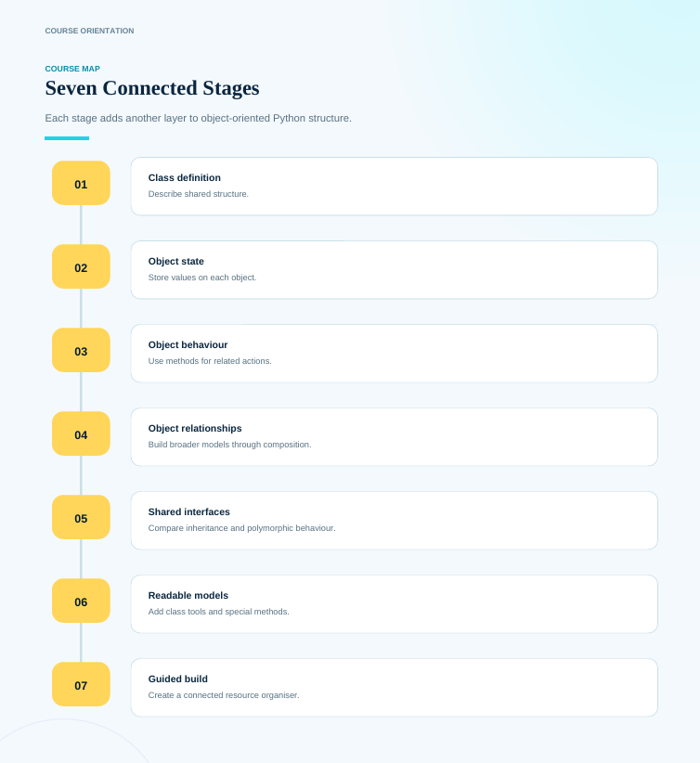The width and height of the screenshot is (700, 763).
Task: Click the 04 stage number badge
Action: pos(81,433)
